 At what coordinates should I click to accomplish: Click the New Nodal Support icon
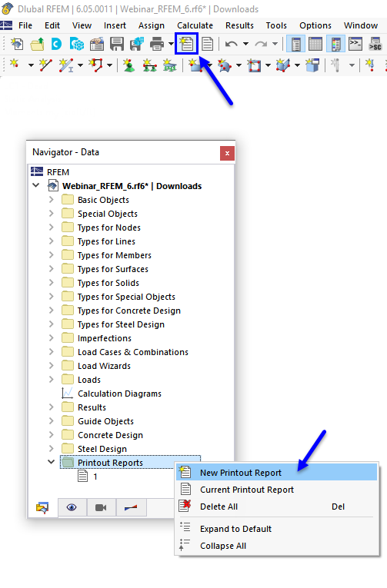(x=128, y=65)
